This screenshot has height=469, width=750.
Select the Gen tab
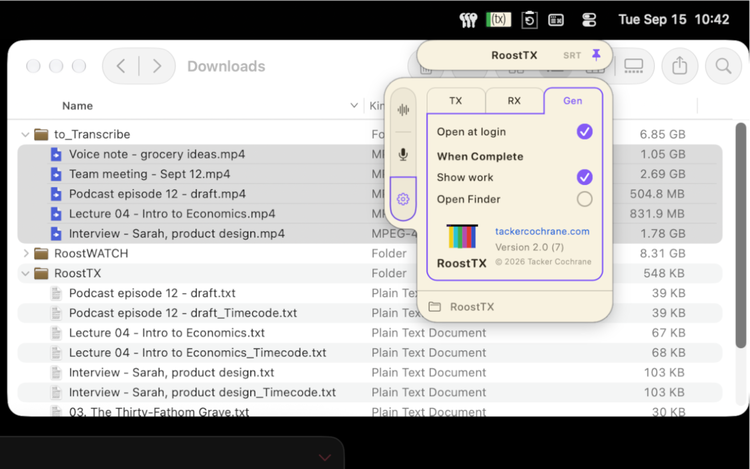pos(573,101)
